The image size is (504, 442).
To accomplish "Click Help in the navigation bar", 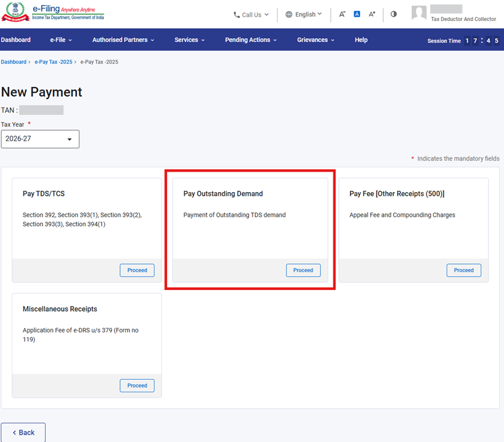I will point(361,40).
